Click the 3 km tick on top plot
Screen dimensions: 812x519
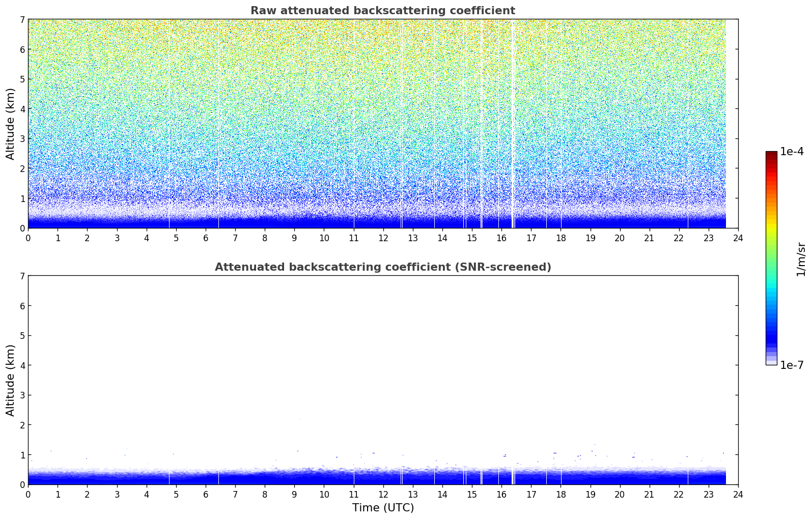22,138
